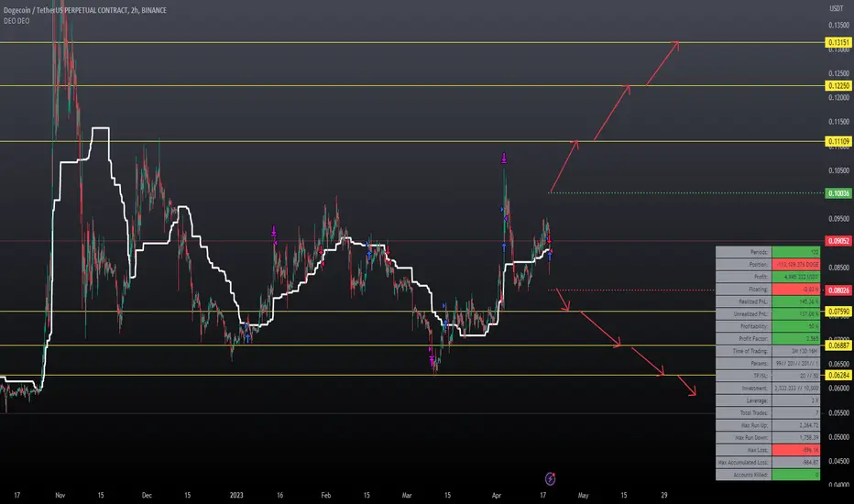Click the magenta marker near mid-January high
Image resolution: width=854 pixels, height=504 pixels.
coord(274,232)
